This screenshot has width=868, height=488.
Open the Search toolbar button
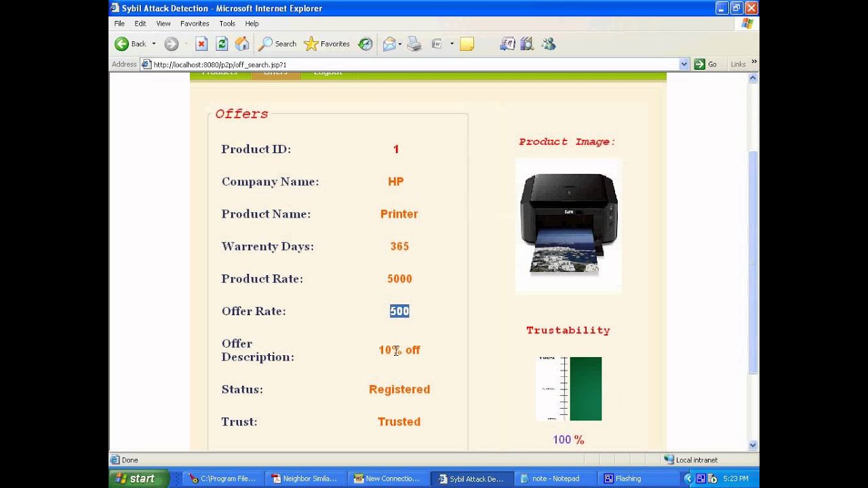(x=277, y=44)
